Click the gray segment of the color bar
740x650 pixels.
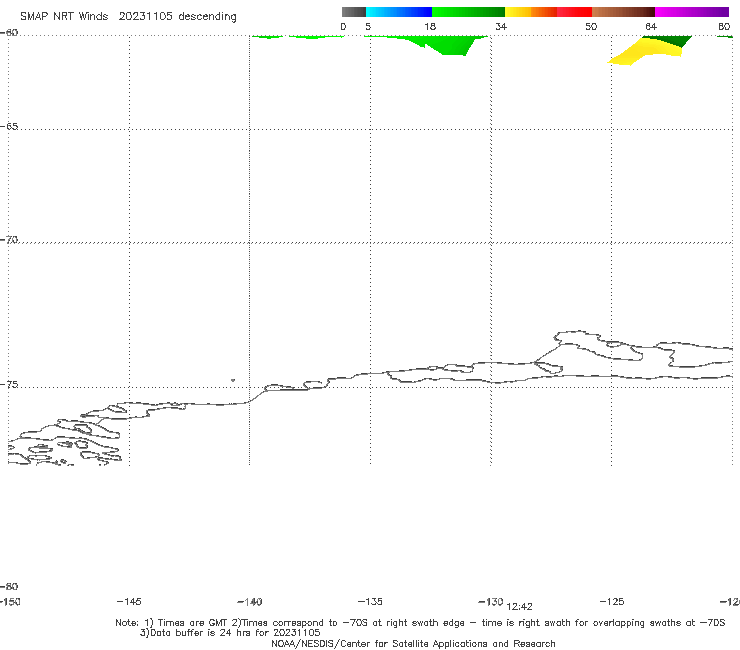(x=354, y=12)
